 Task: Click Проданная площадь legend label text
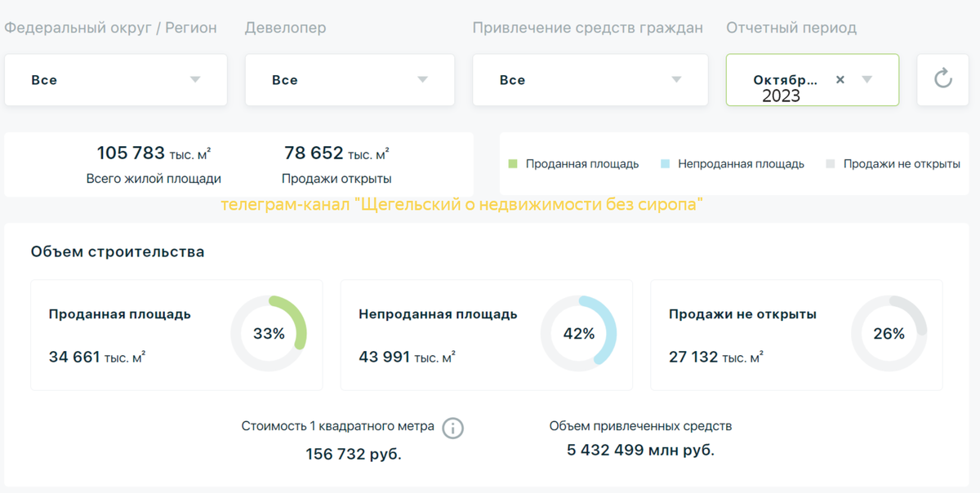pyautogui.click(x=582, y=164)
